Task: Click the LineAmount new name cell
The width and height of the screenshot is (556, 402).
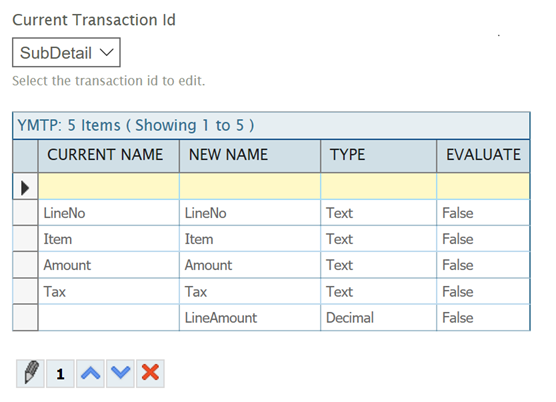Action: (250, 318)
